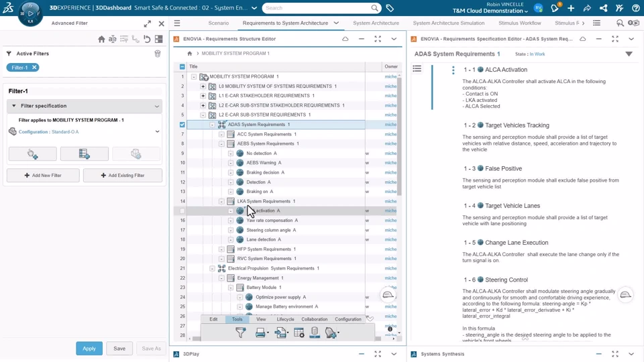
Task: Expand L1 E-CAR STAKEHOLDER REQUIREMENTS node
Action: [203, 96]
